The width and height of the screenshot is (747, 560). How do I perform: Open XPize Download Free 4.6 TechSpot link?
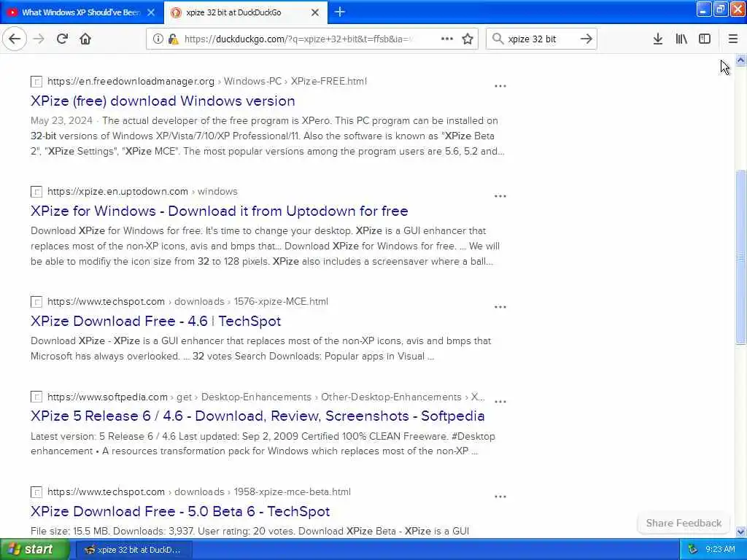click(x=156, y=321)
